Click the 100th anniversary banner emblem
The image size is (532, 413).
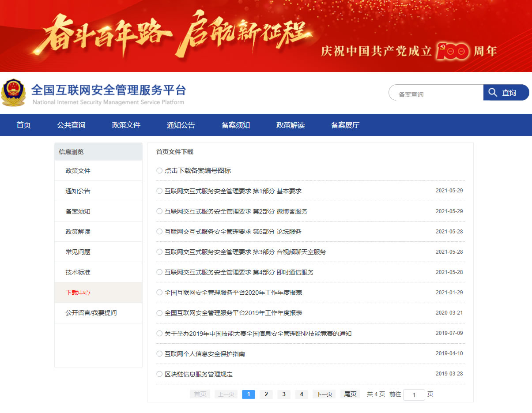coord(452,52)
